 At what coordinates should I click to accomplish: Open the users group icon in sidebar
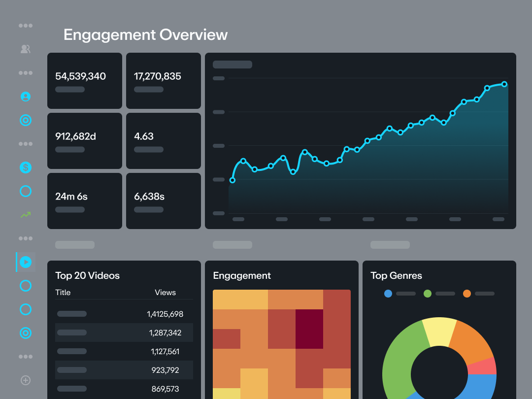26,49
